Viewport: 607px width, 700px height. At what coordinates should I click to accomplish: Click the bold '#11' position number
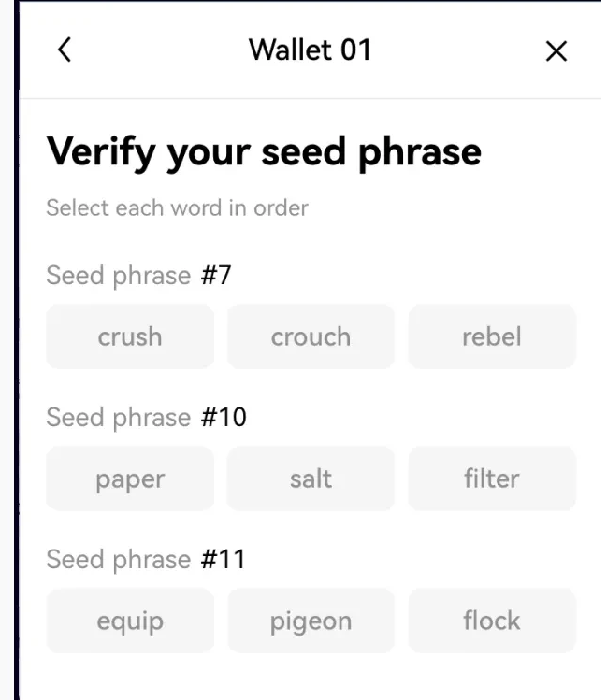click(x=223, y=559)
